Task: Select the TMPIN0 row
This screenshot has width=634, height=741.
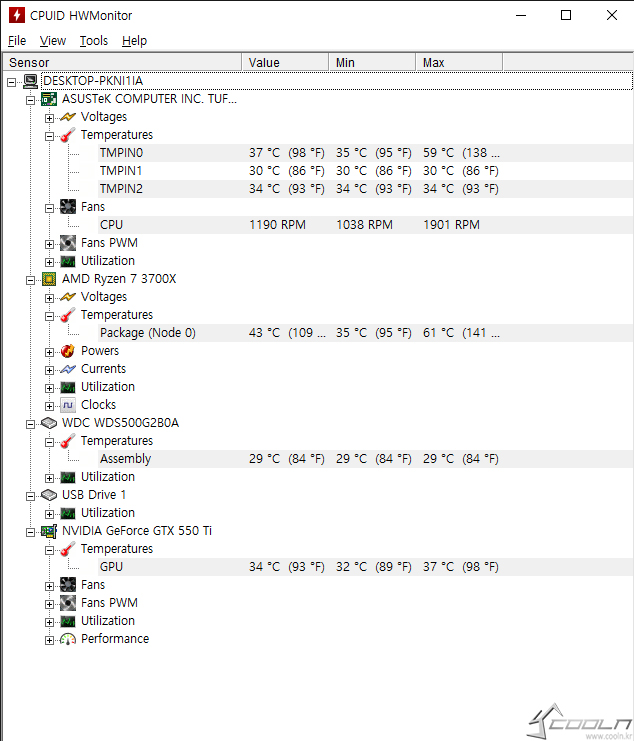Action: point(366,153)
